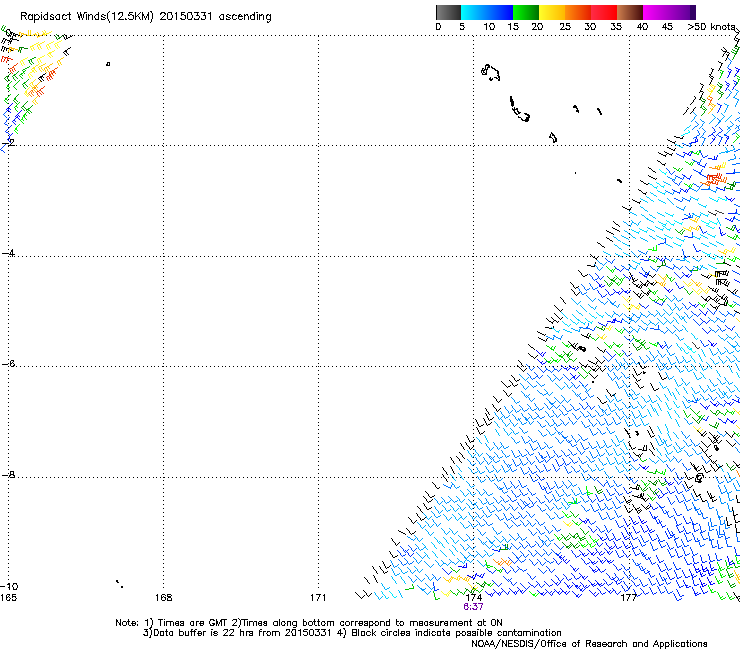Click the purple '6:37' time stamp

[473, 607]
